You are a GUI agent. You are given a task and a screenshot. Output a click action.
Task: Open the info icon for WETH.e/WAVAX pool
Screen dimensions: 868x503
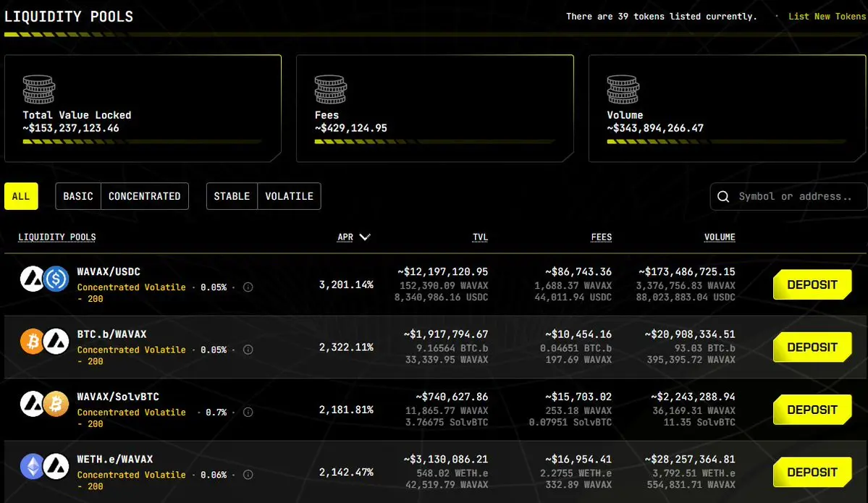[x=248, y=475]
